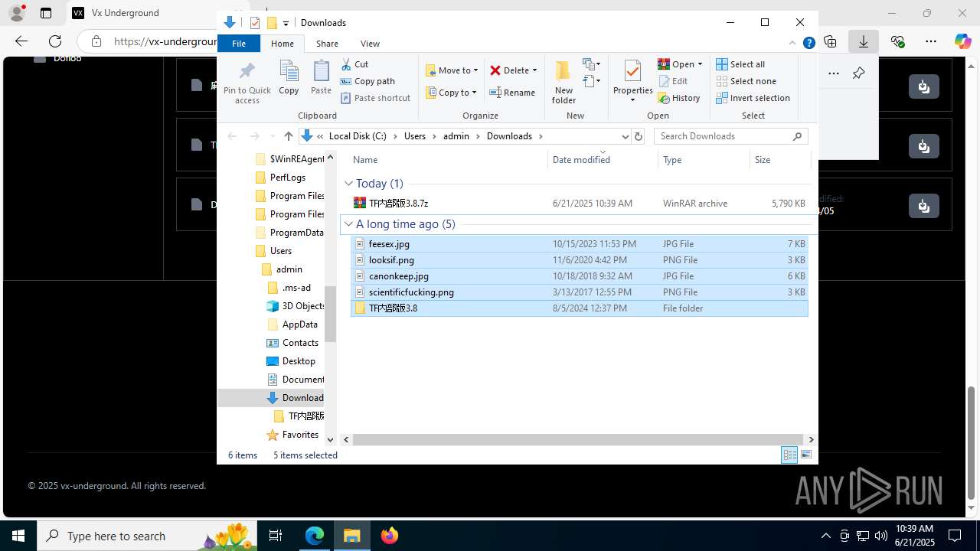Open the address bar history dropdown
Image resolution: width=980 pixels, height=551 pixels.
tap(626, 136)
